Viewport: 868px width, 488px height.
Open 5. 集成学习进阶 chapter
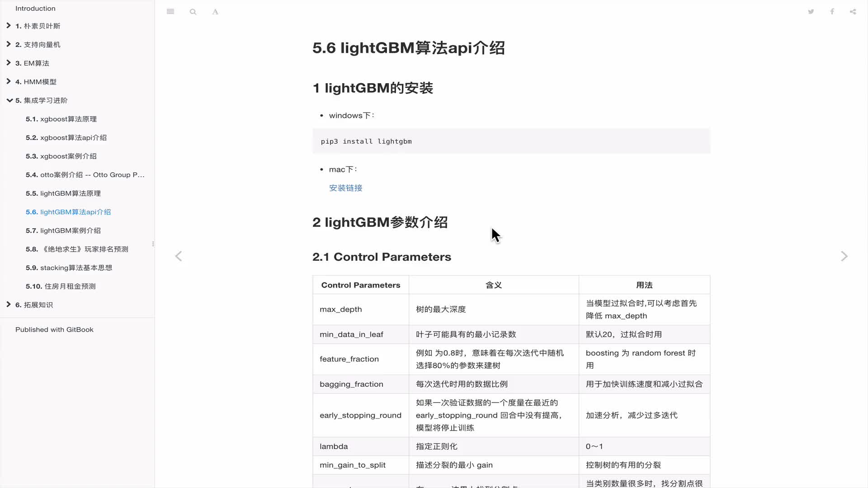pos(41,100)
